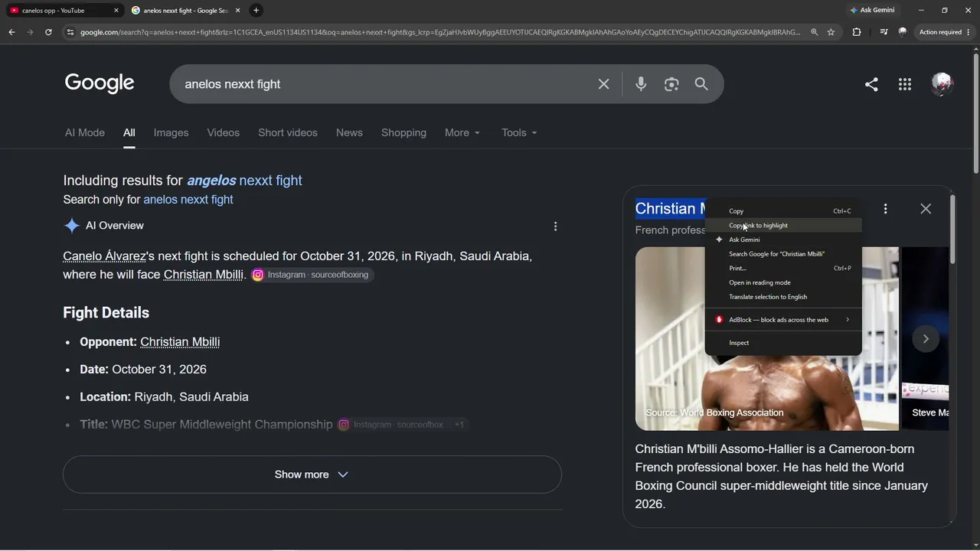The image size is (980, 551).
Task: Choose Inspect from the context menu
Action: click(x=783, y=343)
